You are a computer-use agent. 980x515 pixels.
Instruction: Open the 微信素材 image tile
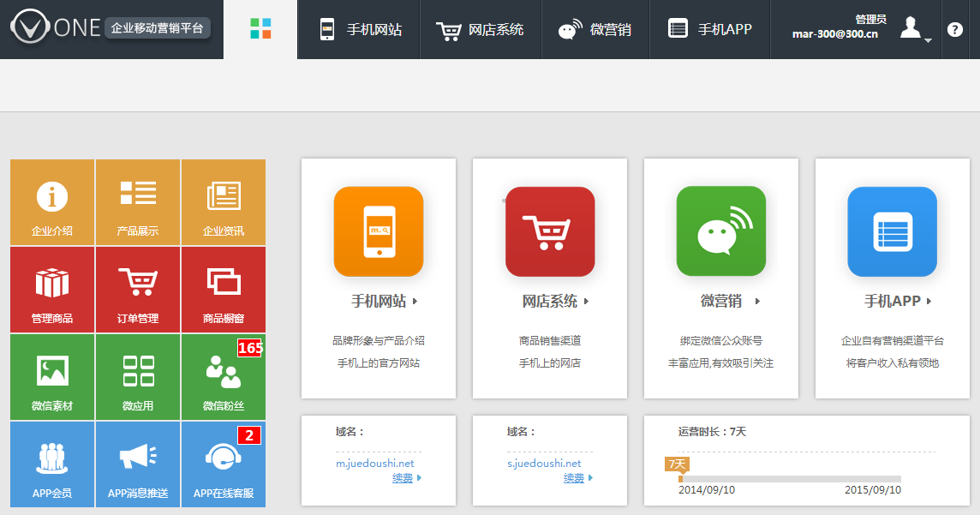52,377
